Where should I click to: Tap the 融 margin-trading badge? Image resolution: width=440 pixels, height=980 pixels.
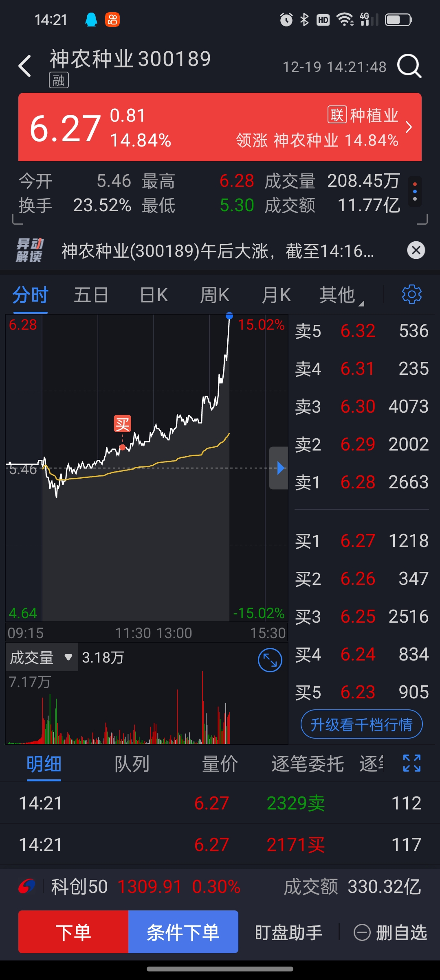point(59,80)
